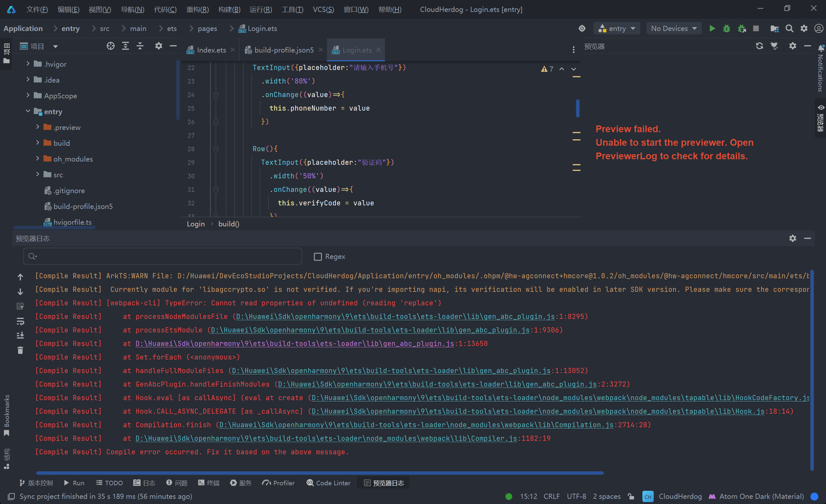Locate the current file in the project tree
Image resolution: width=826 pixels, height=504 pixels.
click(x=111, y=46)
